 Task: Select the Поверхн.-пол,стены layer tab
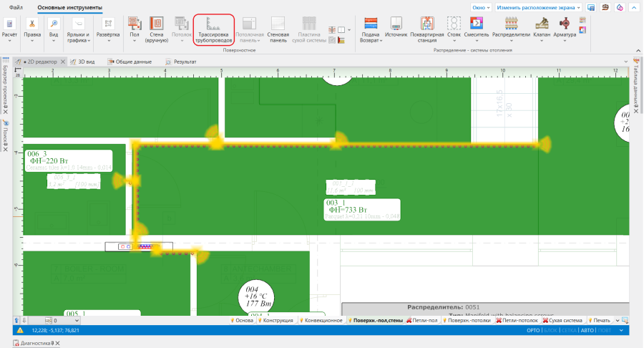[376, 321]
